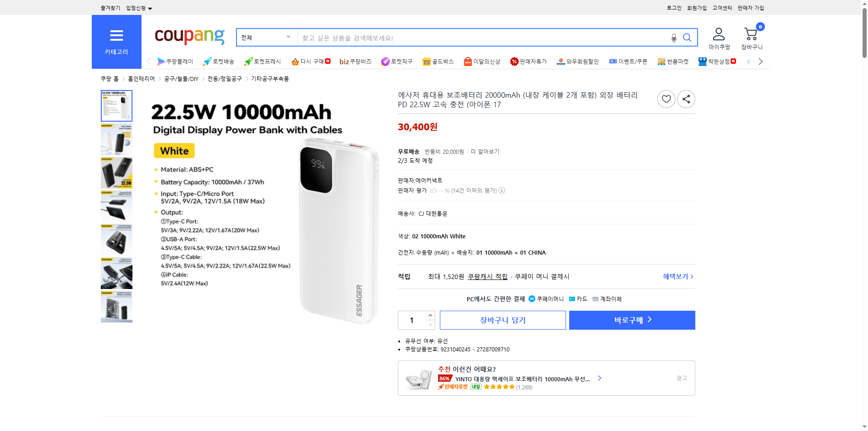Click the share icon next to the product title

(686, 99)
